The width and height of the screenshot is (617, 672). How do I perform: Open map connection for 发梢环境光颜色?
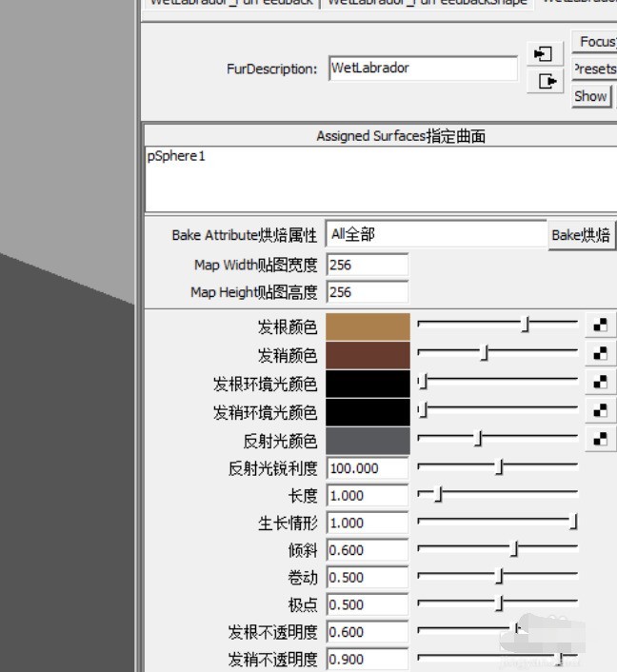click(x=600, y=411)
